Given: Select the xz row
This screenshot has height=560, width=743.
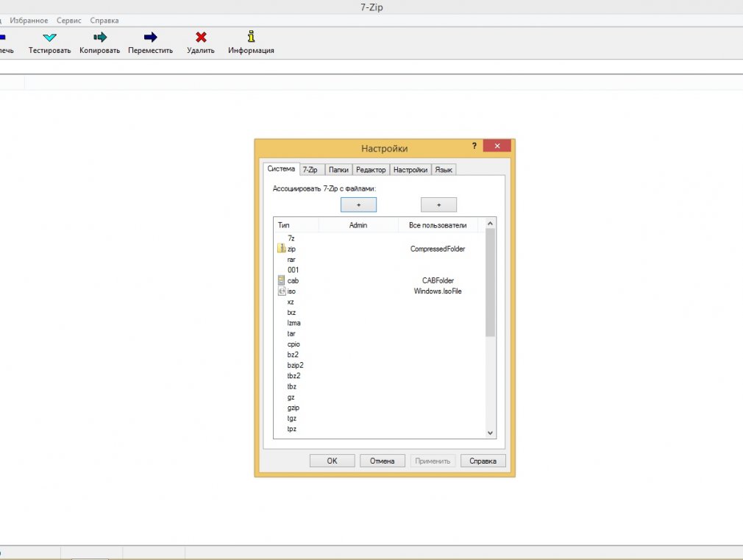Looking at the screenshot, I should click(380, 302).
